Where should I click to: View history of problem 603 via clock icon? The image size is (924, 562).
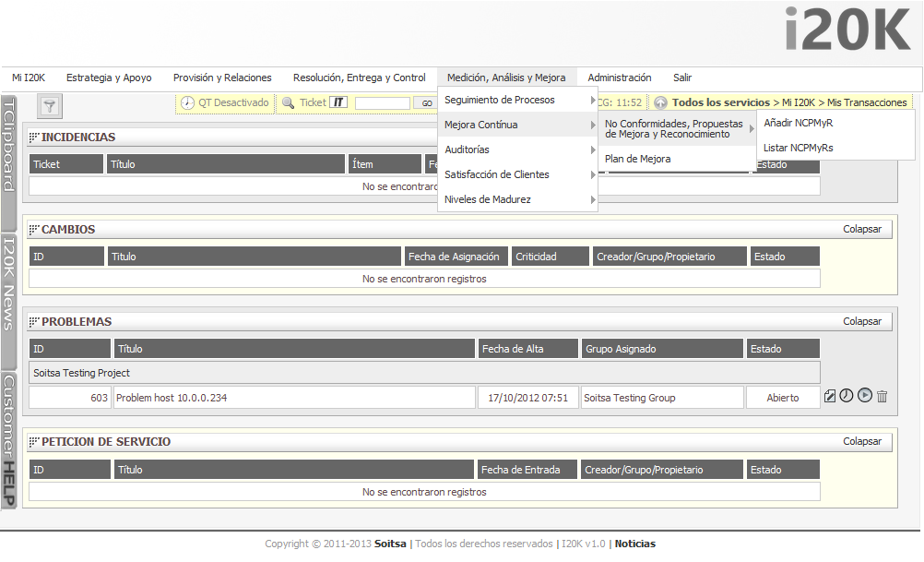(847, 396)
